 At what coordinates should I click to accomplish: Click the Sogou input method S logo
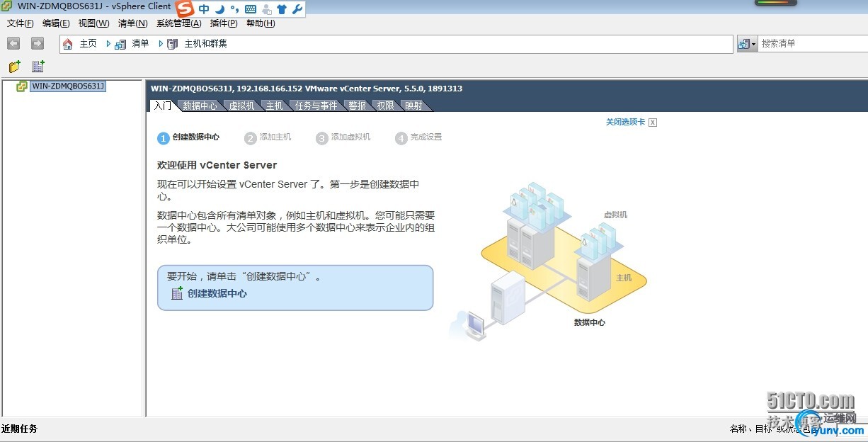click(185, 9)
